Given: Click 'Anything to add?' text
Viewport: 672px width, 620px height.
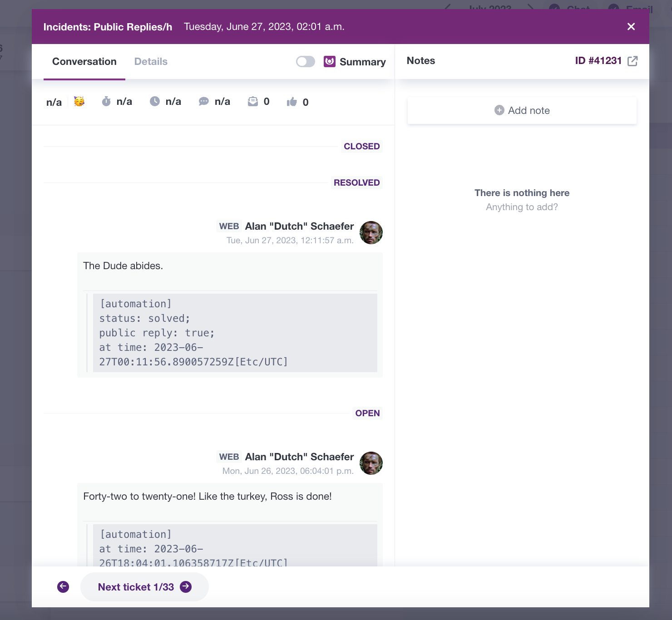Looking at the screenshot, I should click(522, 207).
